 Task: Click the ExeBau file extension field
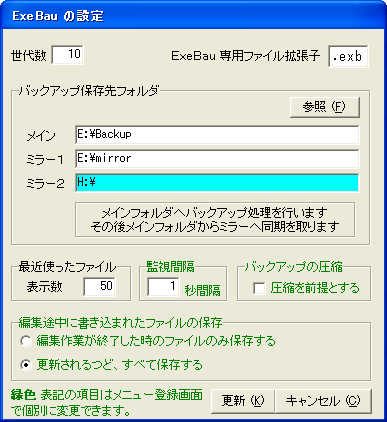point(348,56)
